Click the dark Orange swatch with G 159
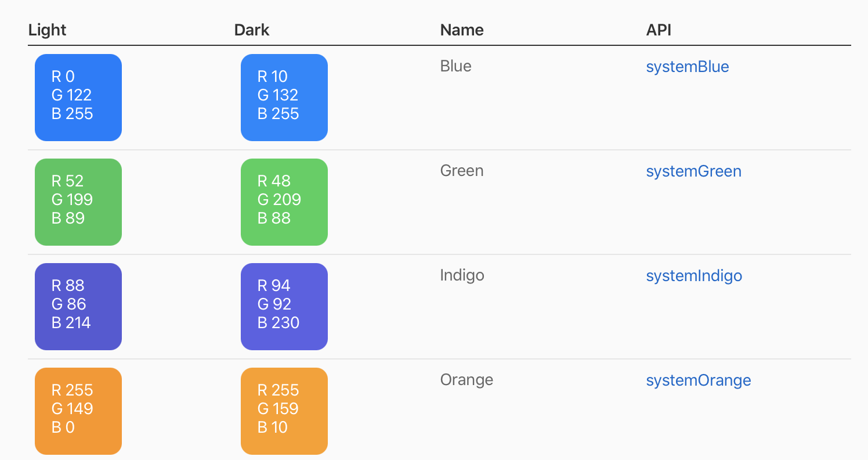This screenshot has width=868, height=460. pos(284,411)
